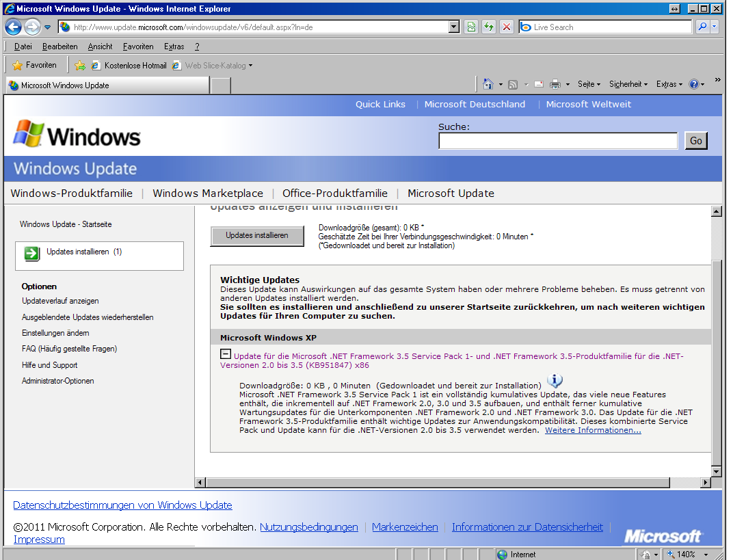Open the Windows Marketplace navigation link
Viewport: 746px width, 560px height.
pyautogui.click(x=208, y=194)
